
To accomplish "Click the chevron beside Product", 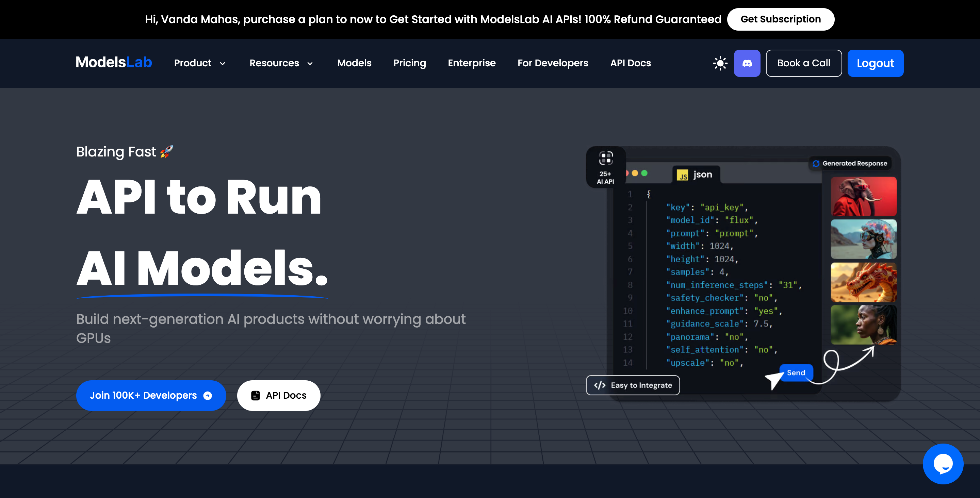I will (223, 64).
